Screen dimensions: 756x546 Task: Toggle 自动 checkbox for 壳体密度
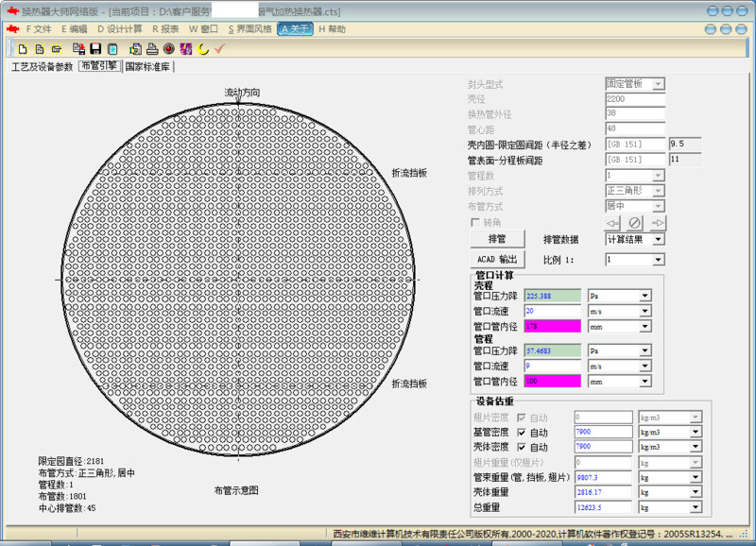click(x=522, y=447)
